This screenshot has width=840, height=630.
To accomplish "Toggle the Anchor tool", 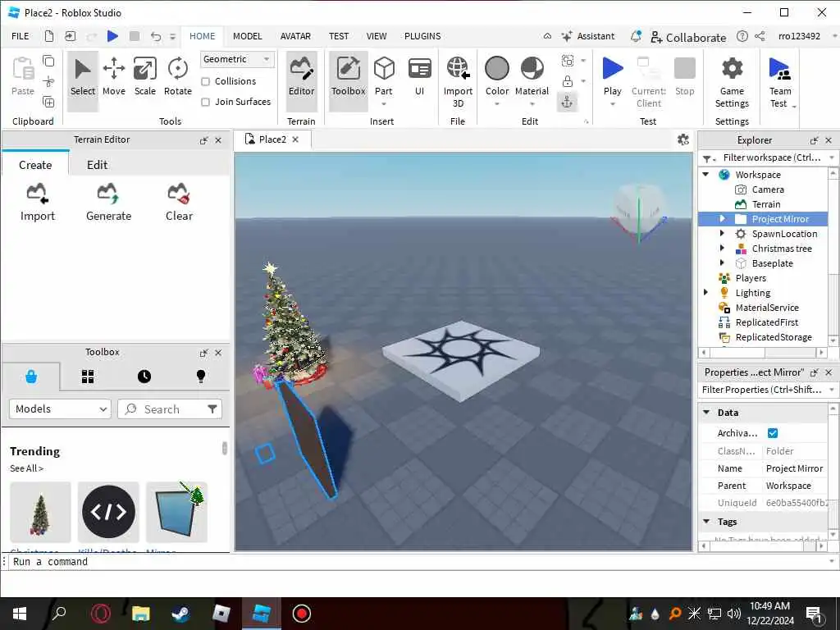I will [x=568, y=102].
